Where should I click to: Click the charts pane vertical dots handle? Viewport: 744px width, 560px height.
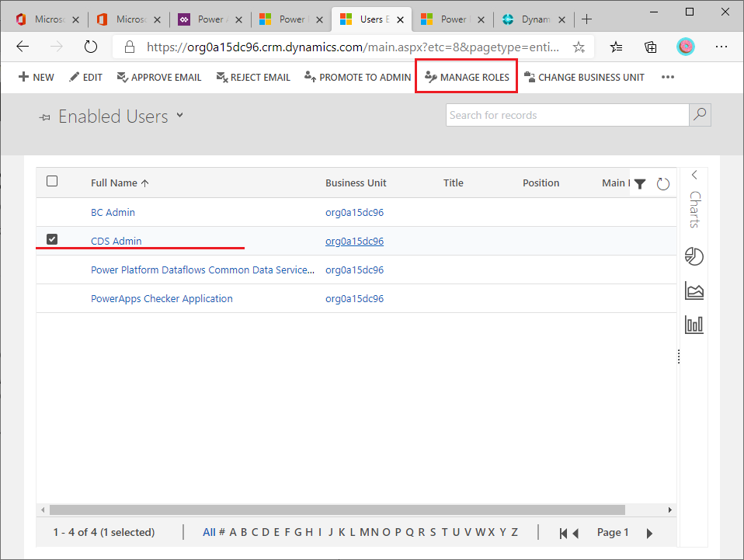pyautogui.click(x=679, y=357)
